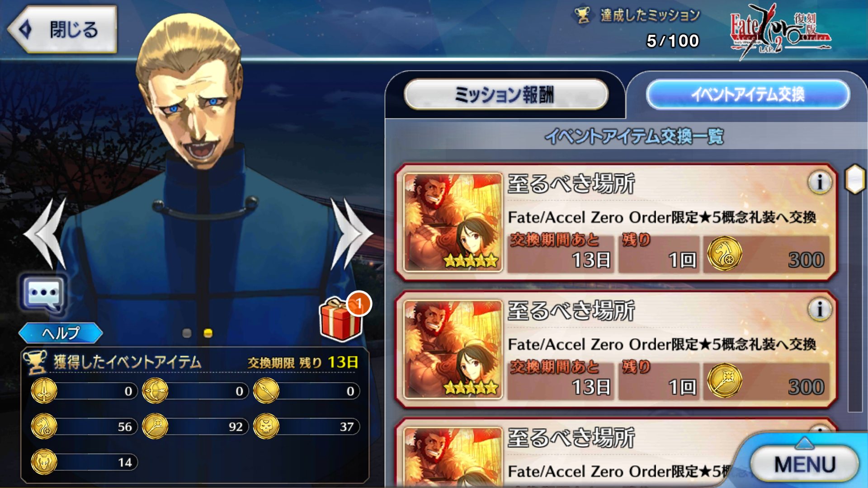Screen dimensions: 868x488
Task: Switch to the ミッション報酬 tab
Action: click(505, 94)
